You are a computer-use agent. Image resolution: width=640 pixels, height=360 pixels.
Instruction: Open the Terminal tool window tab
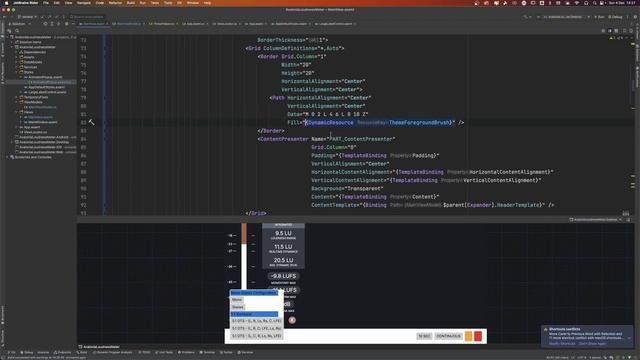[207, 352]
